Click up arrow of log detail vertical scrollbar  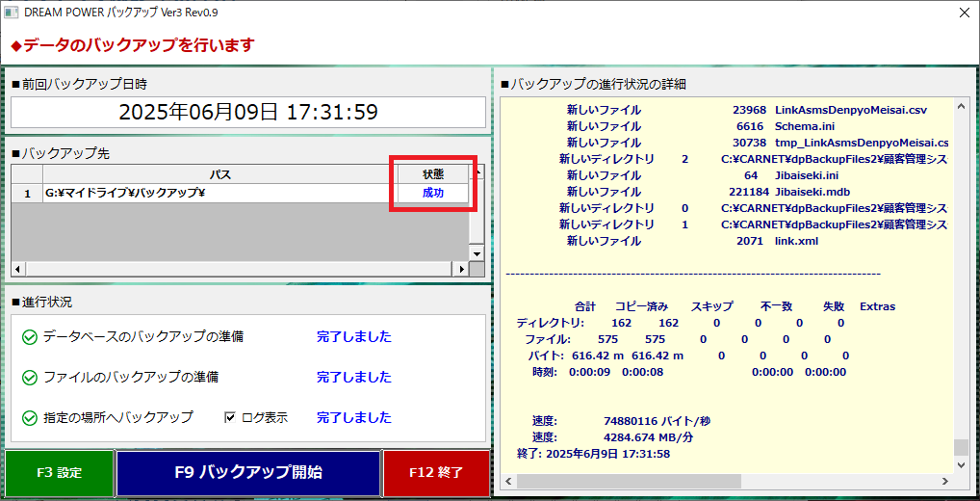[x=961, y=105]
